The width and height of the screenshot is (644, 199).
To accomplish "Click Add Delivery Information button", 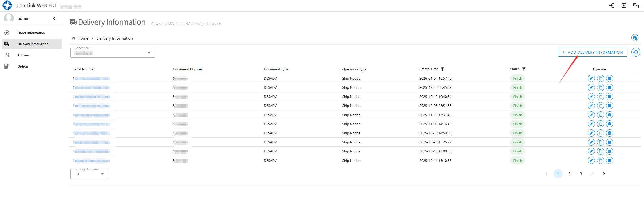I will click(x=592, y=52).
